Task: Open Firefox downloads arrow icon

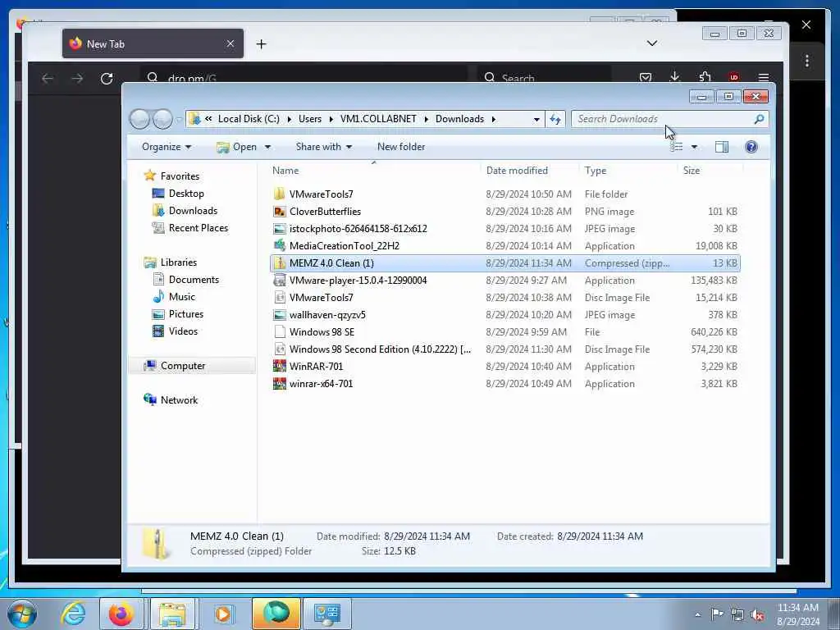Action: (x=675, y=78)
